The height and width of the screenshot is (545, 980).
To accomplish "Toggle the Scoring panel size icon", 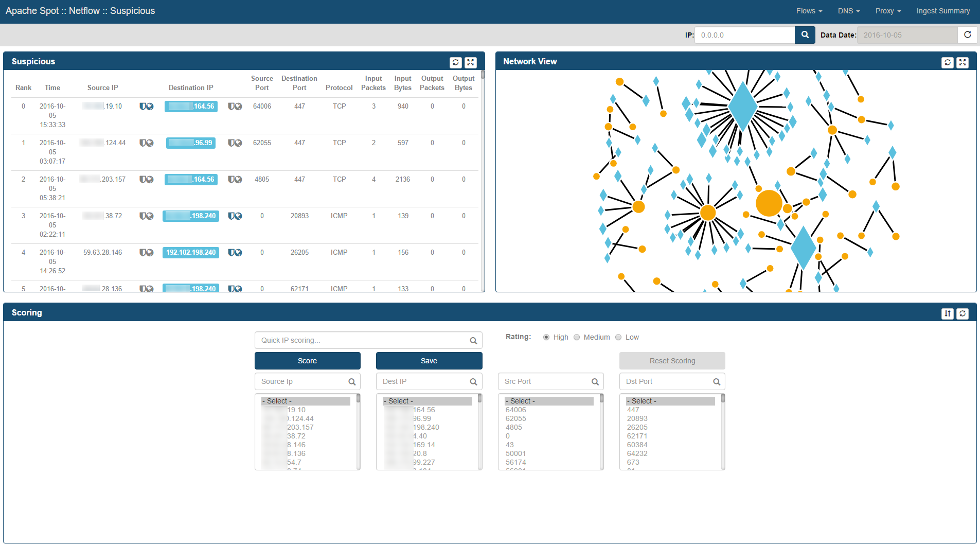I will [x=947, y=313].
